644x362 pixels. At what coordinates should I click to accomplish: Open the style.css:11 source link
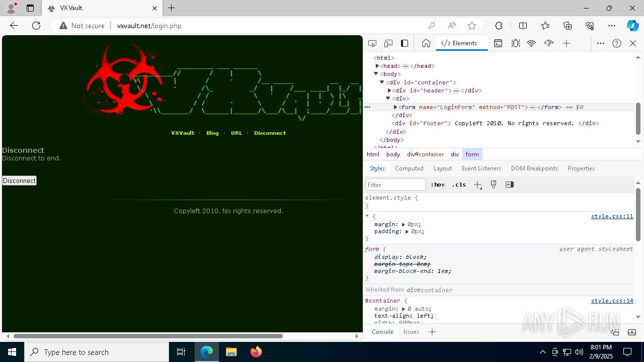(612, 216)
